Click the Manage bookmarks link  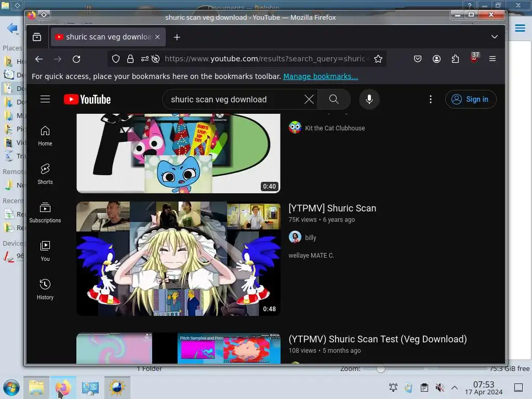pos(321,76)
